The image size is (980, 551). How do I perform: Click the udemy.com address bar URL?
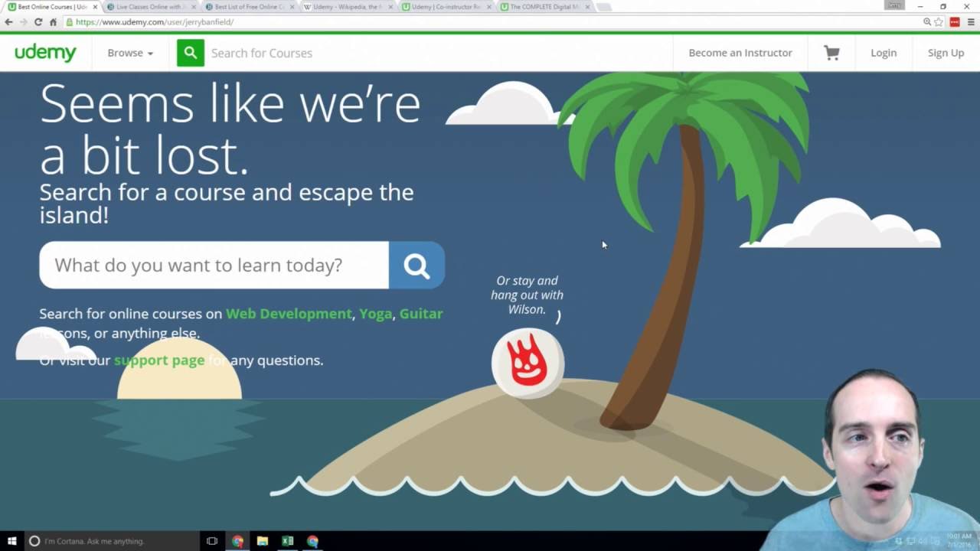coord(155,22)
